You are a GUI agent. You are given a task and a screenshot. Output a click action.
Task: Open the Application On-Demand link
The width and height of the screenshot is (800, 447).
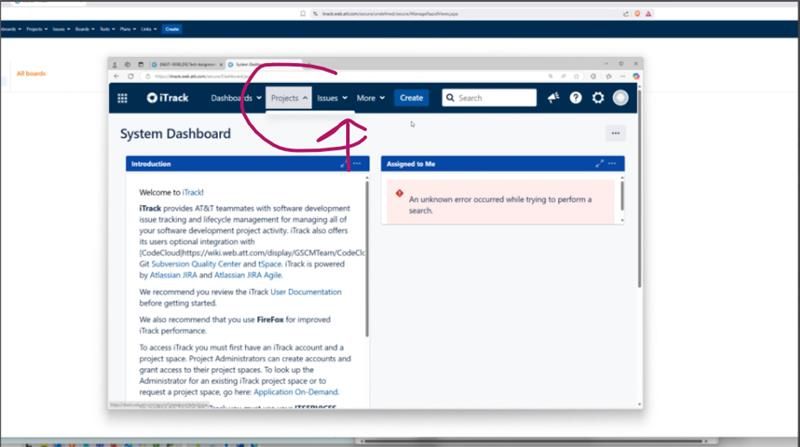pyautogui.click(x=296, y=392)
